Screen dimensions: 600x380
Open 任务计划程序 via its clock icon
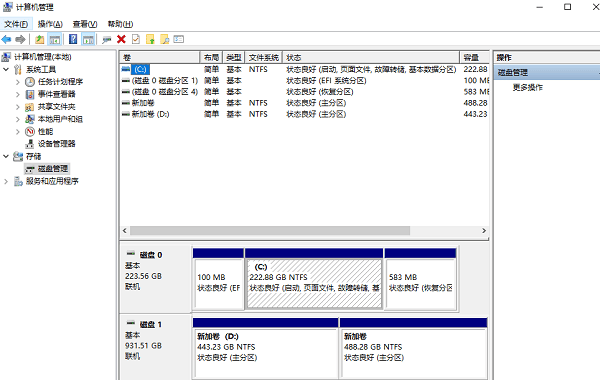(30, 82)
